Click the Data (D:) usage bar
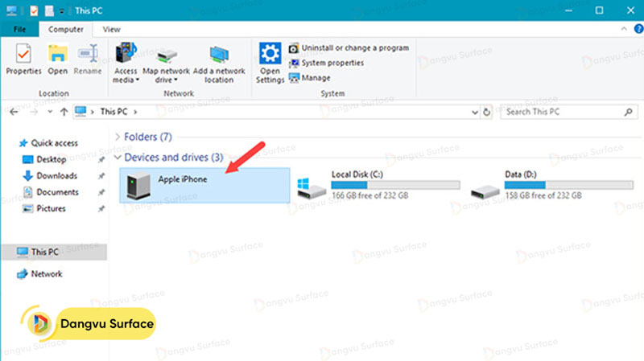Screen dimensions: 644x361 (569, 185)
